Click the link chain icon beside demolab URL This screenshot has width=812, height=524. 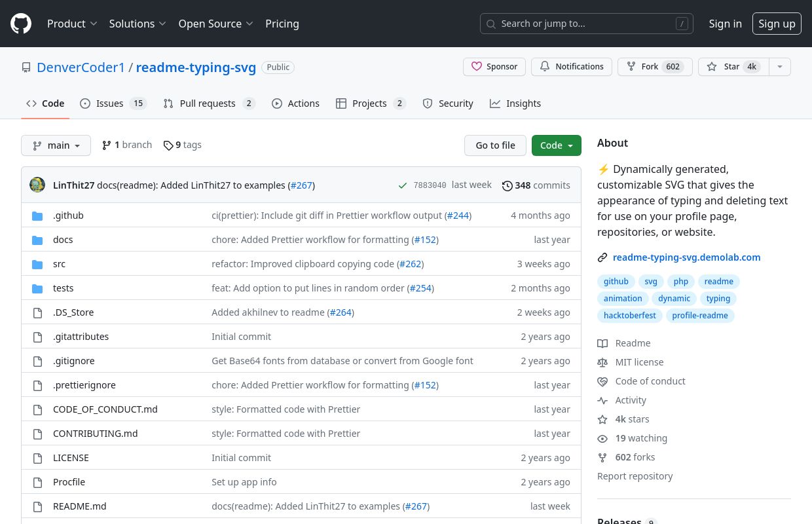(602, 257)
